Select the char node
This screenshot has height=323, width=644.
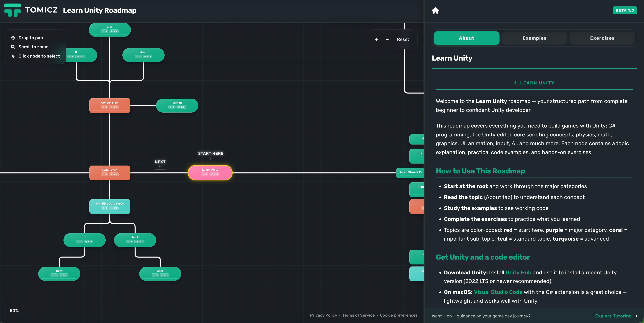pyautogui.click(x=160, y=274)
